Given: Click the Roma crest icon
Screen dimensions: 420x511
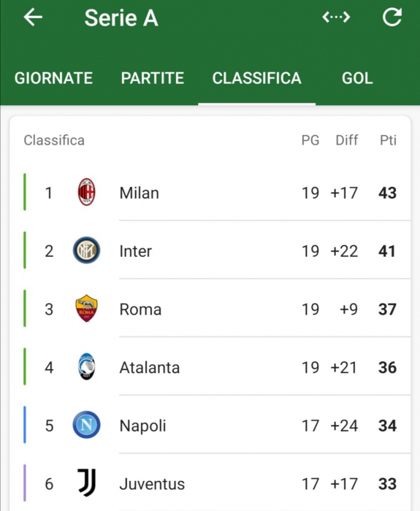Looking at the screenshot, I should [86, 308].
